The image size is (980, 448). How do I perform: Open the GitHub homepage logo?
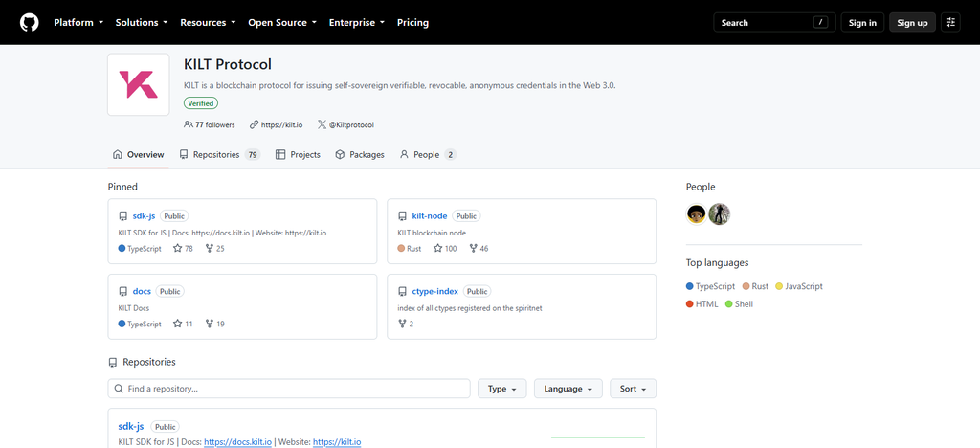point(30,22)
